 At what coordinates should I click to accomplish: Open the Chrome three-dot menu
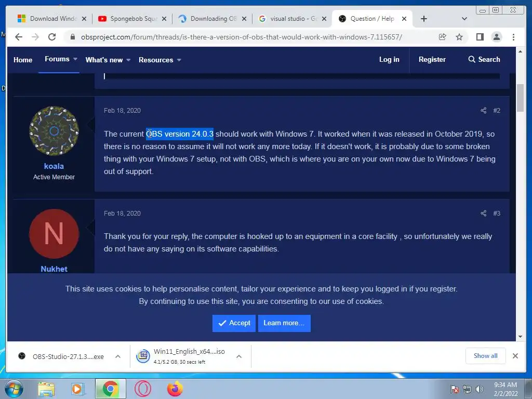[x=513, y=37]
